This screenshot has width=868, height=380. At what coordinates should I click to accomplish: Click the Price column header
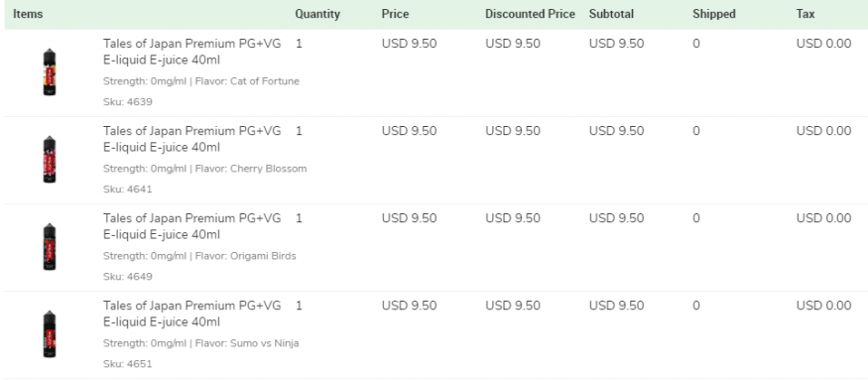(395, 14)
